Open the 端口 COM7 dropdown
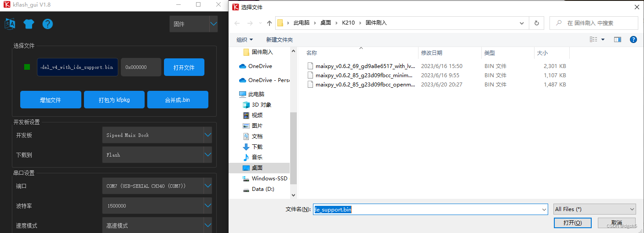Viewport: 644px width, 233px height. [x=157, y=186]
